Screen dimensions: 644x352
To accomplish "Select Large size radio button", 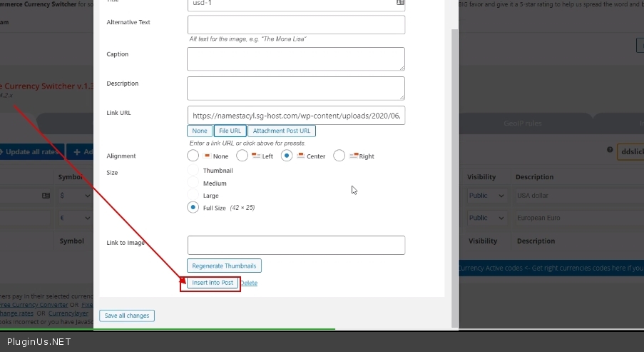I will point(193,196).
